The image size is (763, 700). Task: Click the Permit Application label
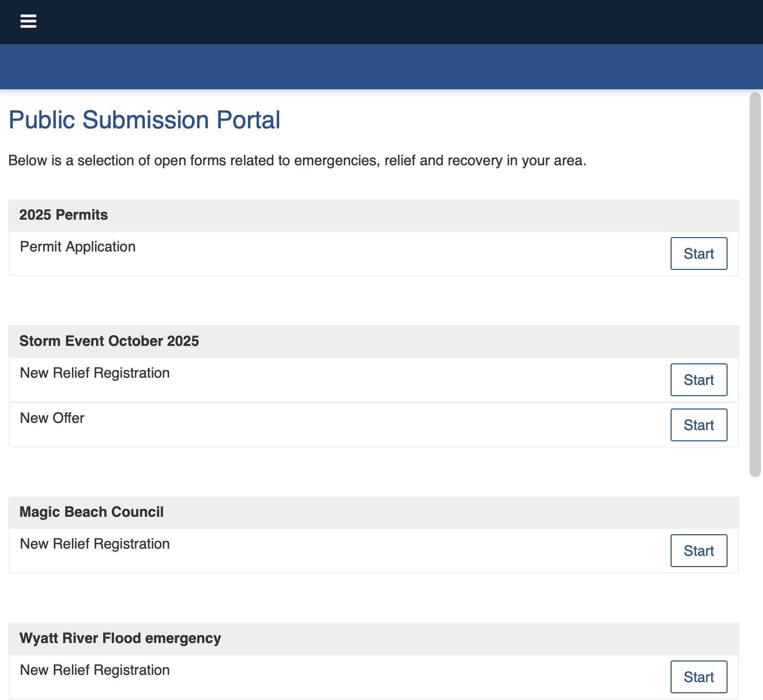[78, 247]
